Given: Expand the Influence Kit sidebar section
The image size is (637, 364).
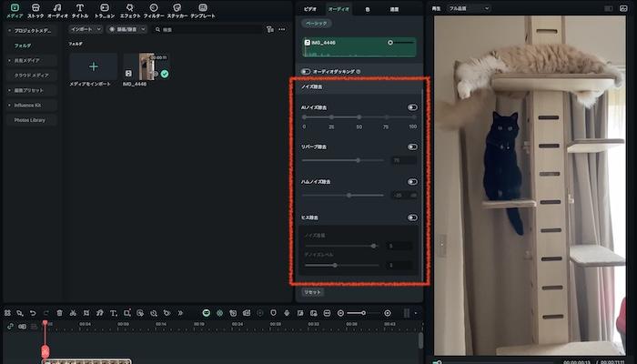Looking at the screenshot, I should [29, 106].
